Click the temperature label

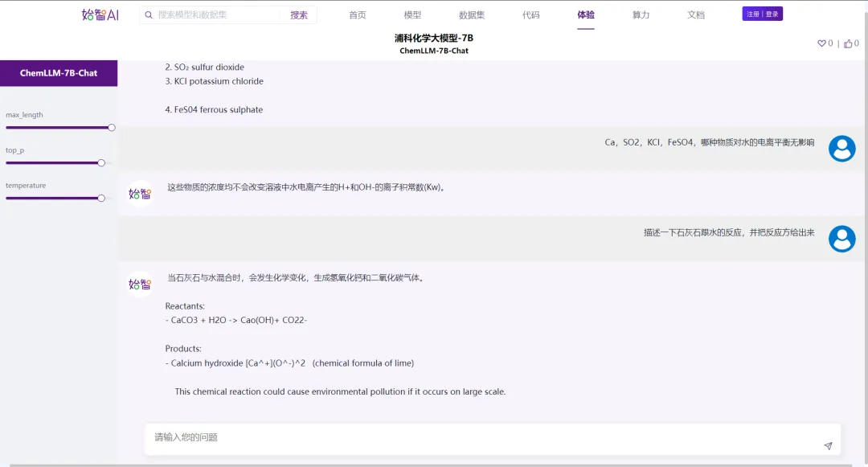point(26,186)
